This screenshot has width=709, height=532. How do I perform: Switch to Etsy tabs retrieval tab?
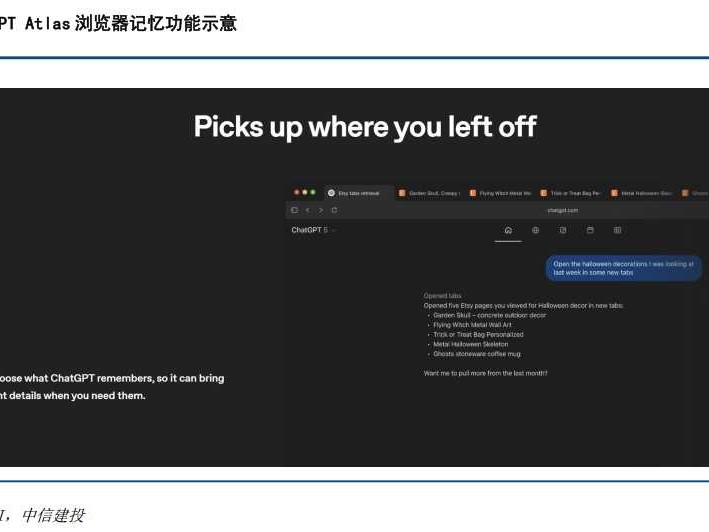pos(359,193)
